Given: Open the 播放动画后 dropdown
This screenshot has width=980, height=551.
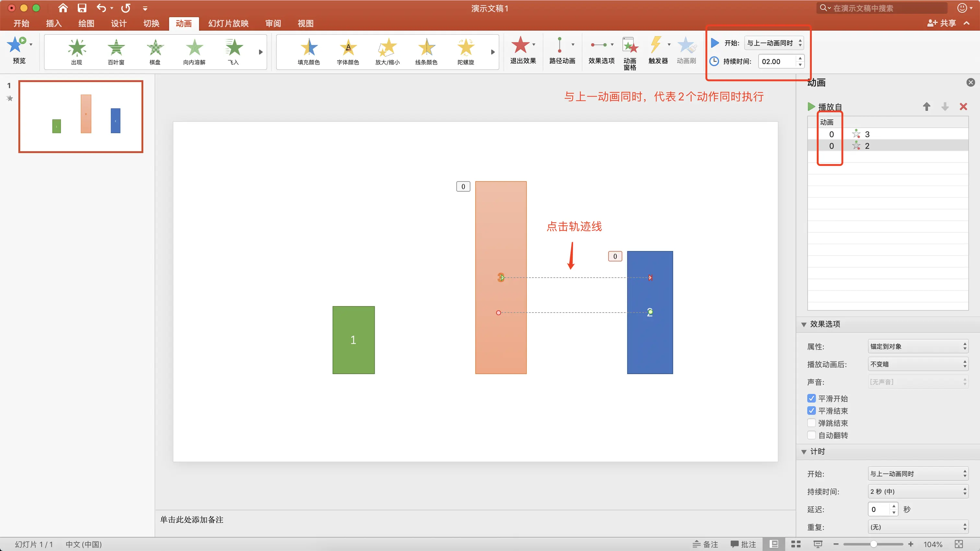Looking at the screenshot, I should click(x=917, y=364).
